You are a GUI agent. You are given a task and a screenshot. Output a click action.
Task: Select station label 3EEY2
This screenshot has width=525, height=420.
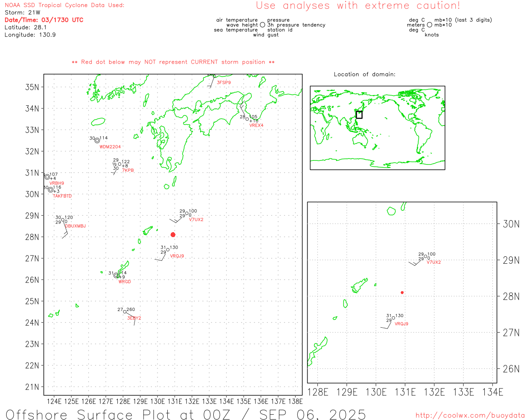(x=134, y=318)
